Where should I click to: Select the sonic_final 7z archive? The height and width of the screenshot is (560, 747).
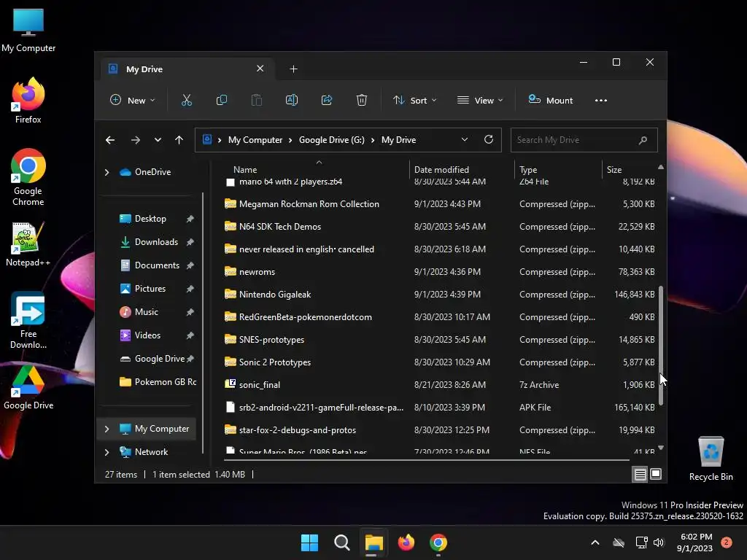(260, 385)
